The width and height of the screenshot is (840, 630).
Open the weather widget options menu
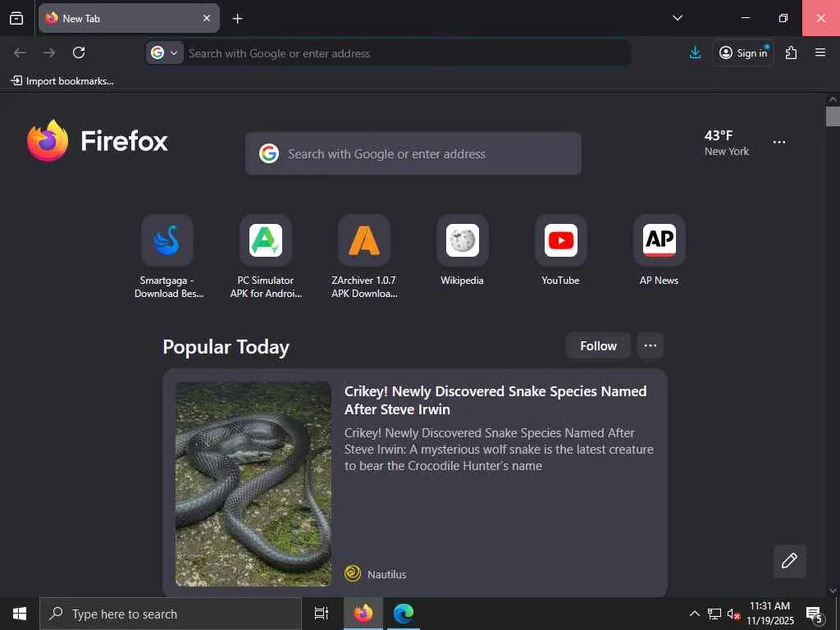pos(779,143)
